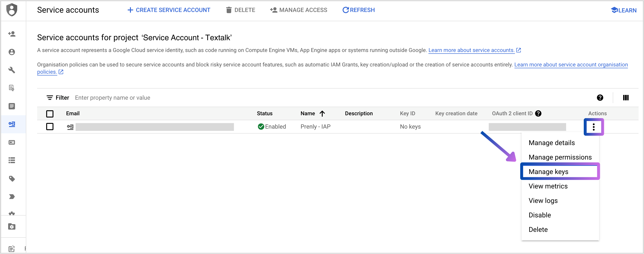This screenshot has height=254, width=644.
Task: Click the IAM shield logo icon
Action: pos(12,10)
